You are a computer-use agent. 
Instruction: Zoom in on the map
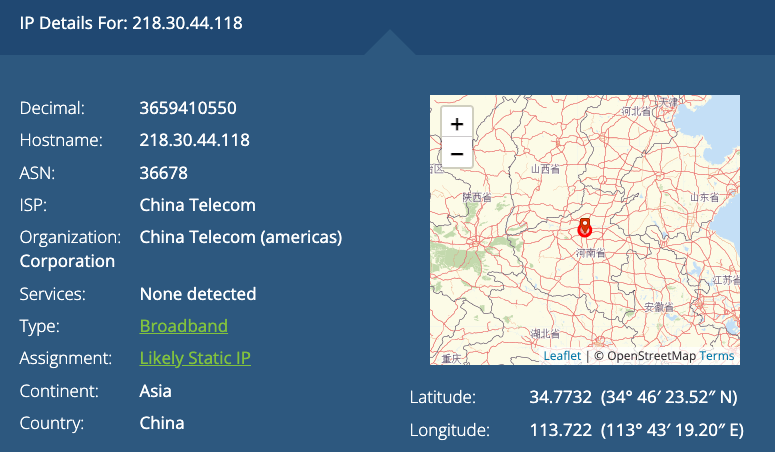(x=457, y=124)
